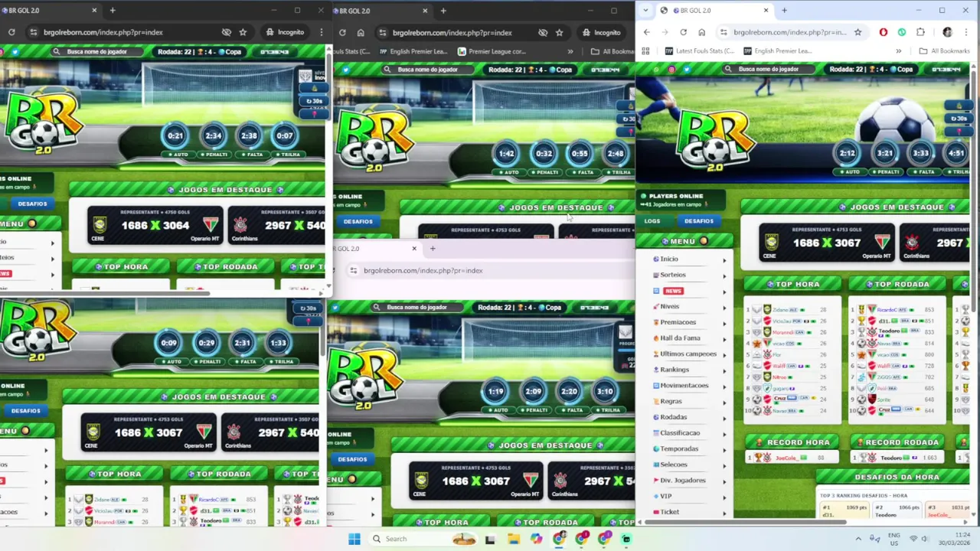980x551 pixels.
Task: Click the home icon in right window toolbar
Action: click(702, 32)
